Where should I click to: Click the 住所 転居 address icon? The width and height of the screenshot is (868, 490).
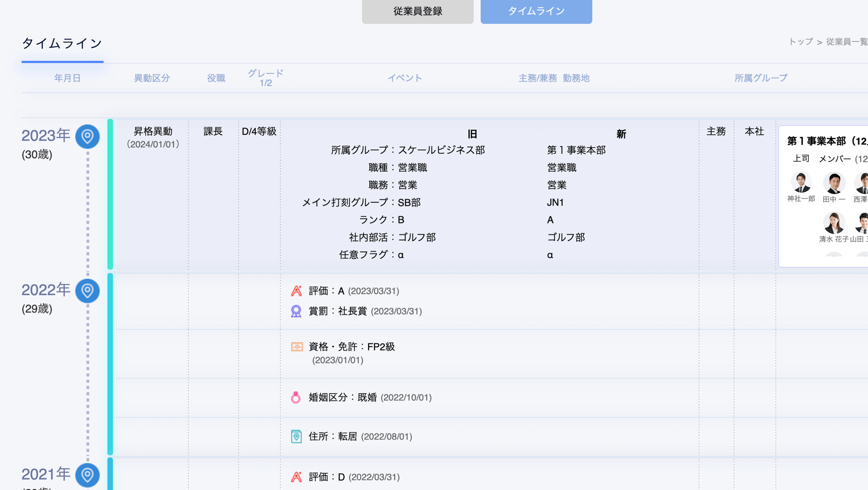pyautogui.click(x=296, y=436)
